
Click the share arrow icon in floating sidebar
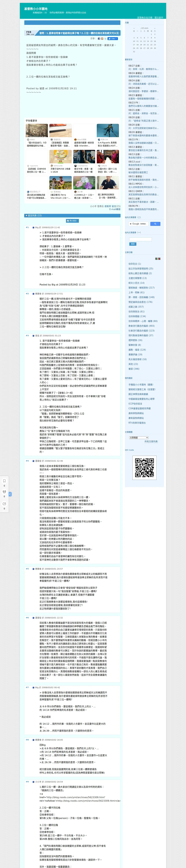pos(4,504)
